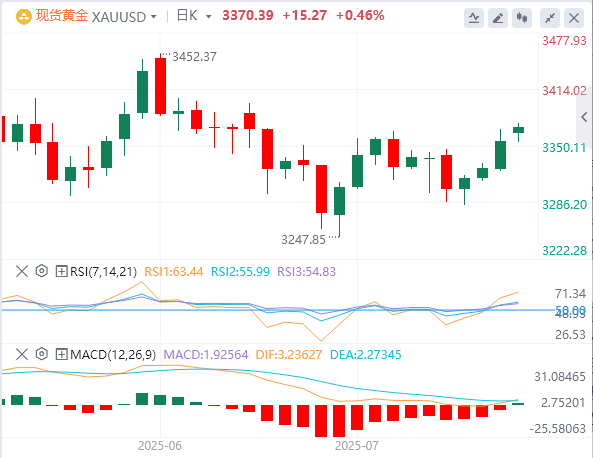Open the 日K timeframe dropdown
The image size is (593, 458).
click(209, 17)
